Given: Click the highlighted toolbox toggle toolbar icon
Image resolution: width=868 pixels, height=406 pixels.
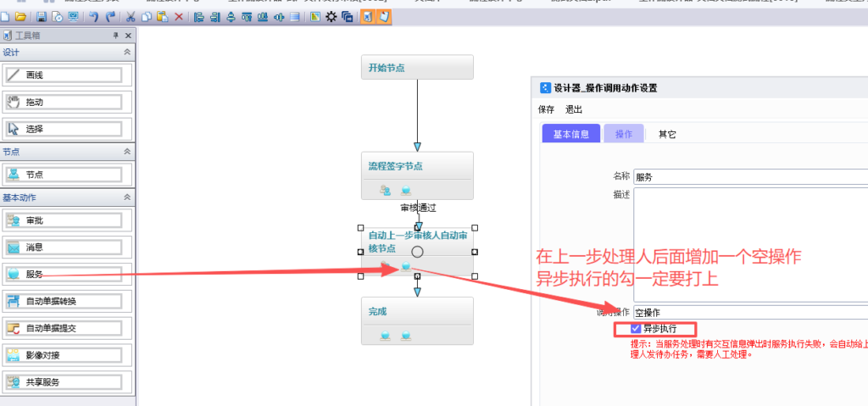Looking at the screenshot, I should [x=367, y=17].
